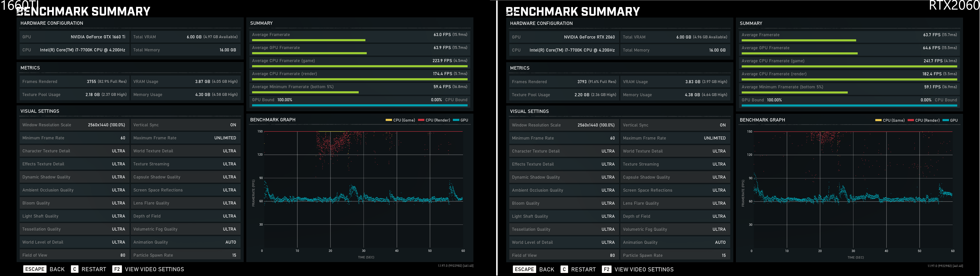The width and height of the screenshot is (980, 276).
Task: Click the cyan GPU Bound bar in 1660Ti summary
Action: pyautogui.click(x=359, y=105)
